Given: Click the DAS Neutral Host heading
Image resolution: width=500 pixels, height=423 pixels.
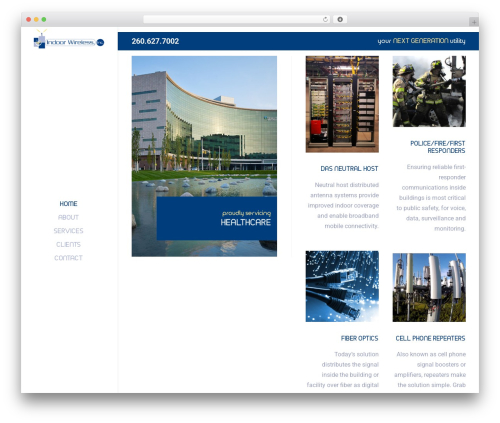Looking at the screenshot, I should click(x=349, y=169).
